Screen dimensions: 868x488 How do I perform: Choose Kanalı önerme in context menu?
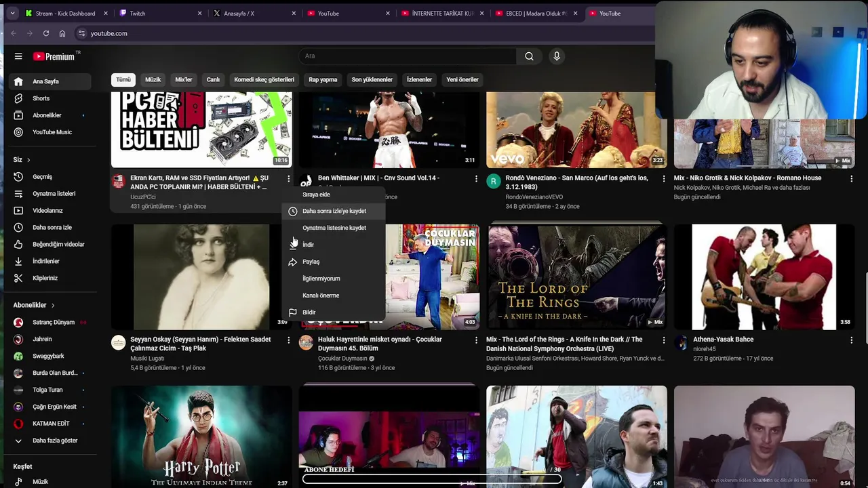[334, 296]
